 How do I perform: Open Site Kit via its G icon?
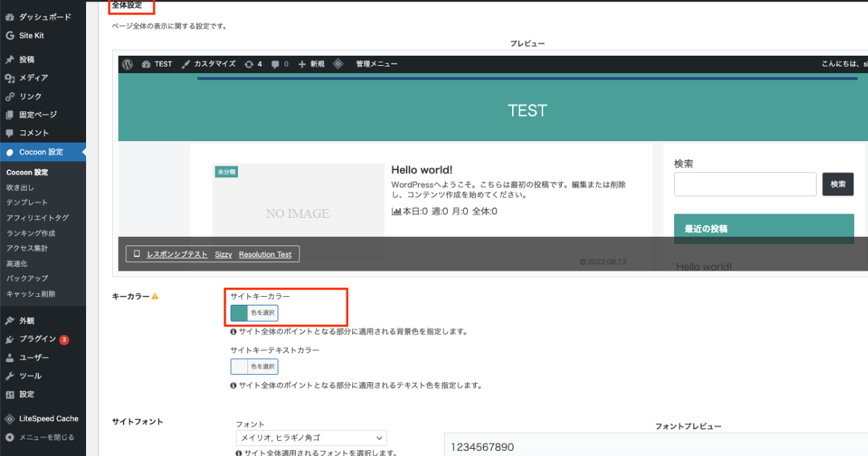[9, 35]
